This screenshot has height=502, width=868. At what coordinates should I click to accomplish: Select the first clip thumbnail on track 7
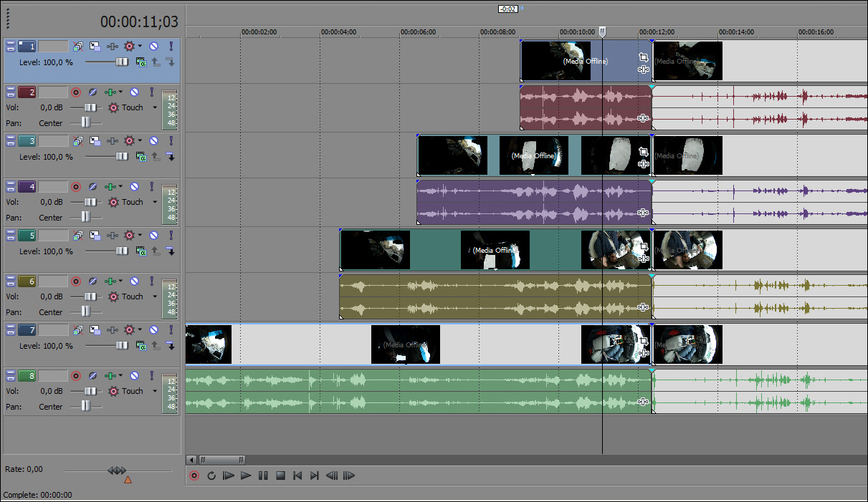pos(209,344)
